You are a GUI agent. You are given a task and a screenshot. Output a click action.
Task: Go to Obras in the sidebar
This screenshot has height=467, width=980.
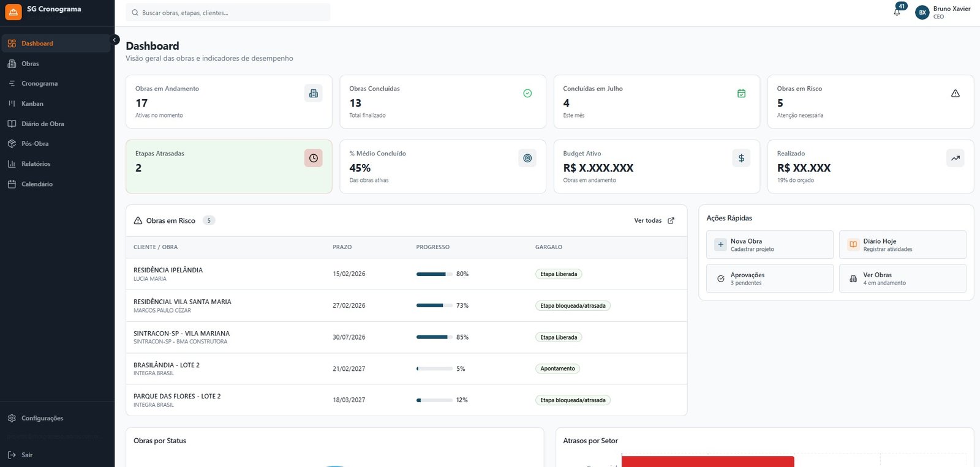(56, 64)
